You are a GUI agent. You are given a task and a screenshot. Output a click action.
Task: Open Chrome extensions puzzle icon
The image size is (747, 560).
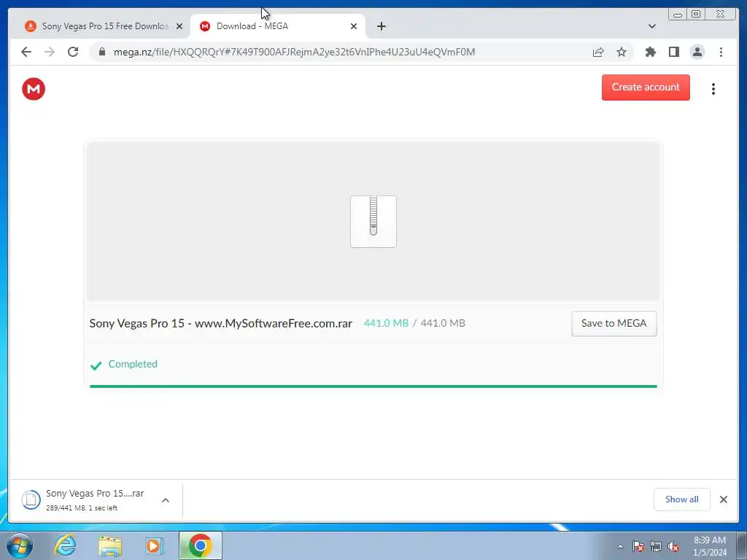(x=650, y=52)
